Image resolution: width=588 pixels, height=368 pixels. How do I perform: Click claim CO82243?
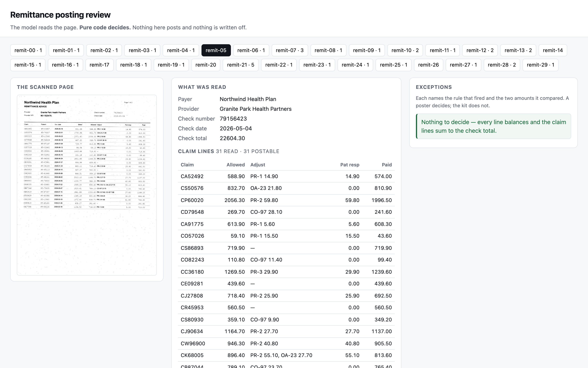(192, 260)
